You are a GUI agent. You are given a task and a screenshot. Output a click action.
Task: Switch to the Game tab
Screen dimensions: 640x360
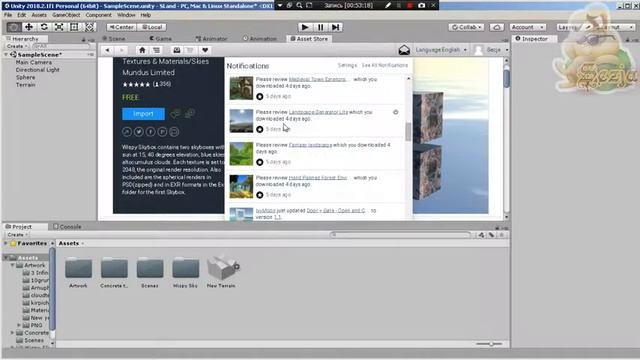click(x=161, y=39)
